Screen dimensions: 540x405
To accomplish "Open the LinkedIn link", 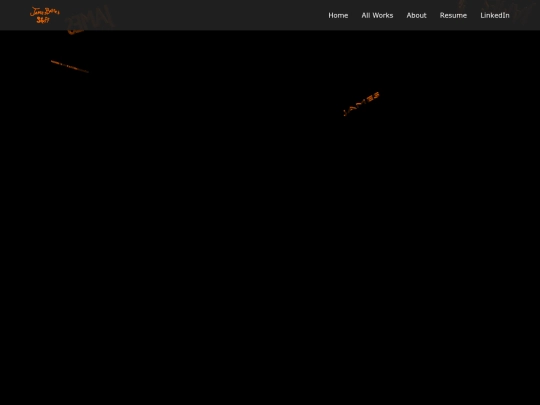I will tap(495, 15).
